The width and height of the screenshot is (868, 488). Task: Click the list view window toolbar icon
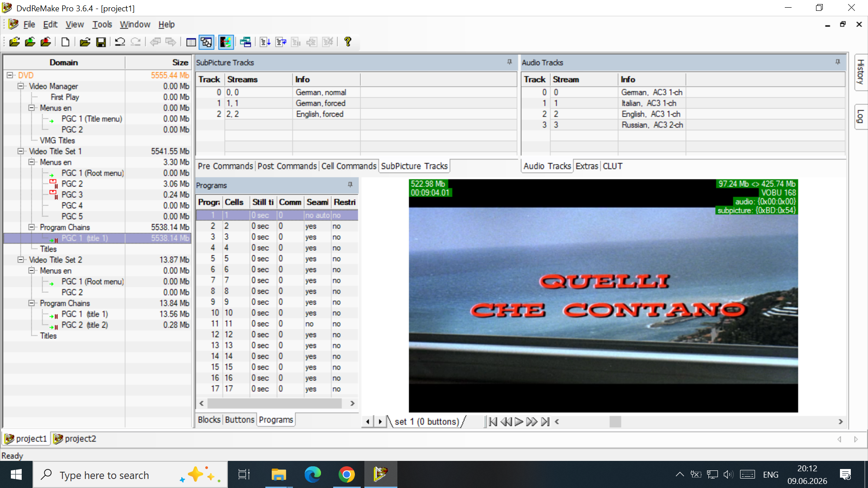[x=191, y=42]
